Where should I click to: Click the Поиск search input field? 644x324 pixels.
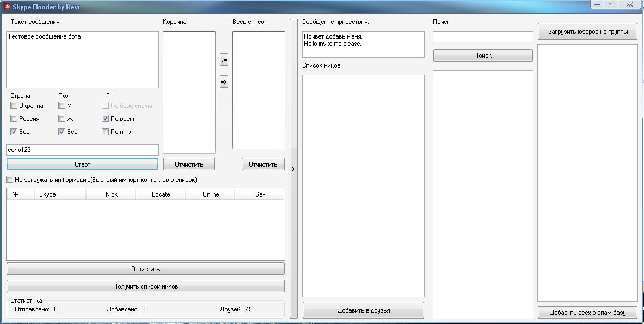483,37
